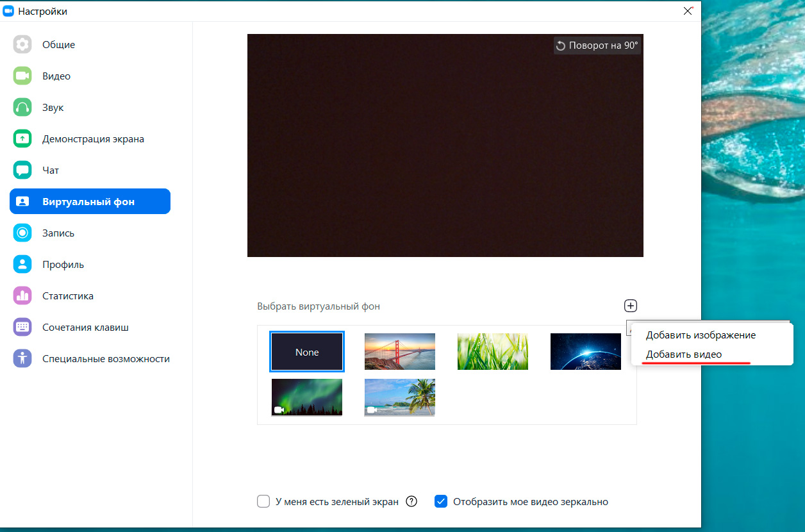Open Accessibility (Специальные возможности) icon
The width and height of the screenshot is (805, 532).
(x=22, y=359)
